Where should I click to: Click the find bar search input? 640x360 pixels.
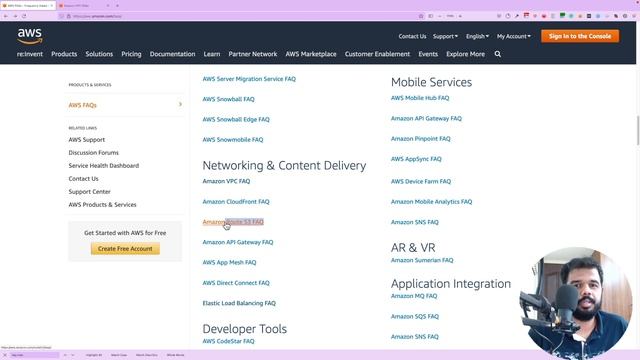(34, 355)
